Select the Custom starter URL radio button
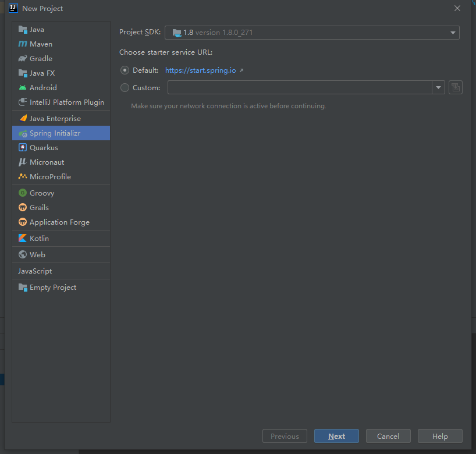 point(125,88)
